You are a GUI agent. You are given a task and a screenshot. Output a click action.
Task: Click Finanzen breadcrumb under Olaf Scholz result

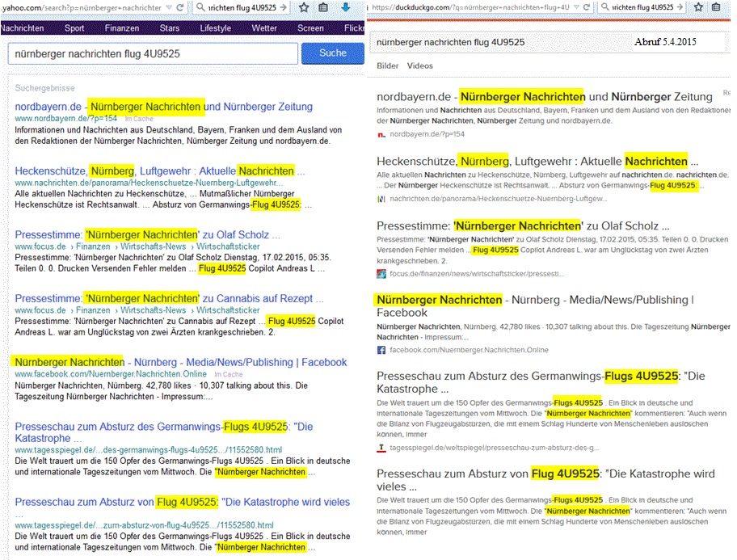[93, 246]
